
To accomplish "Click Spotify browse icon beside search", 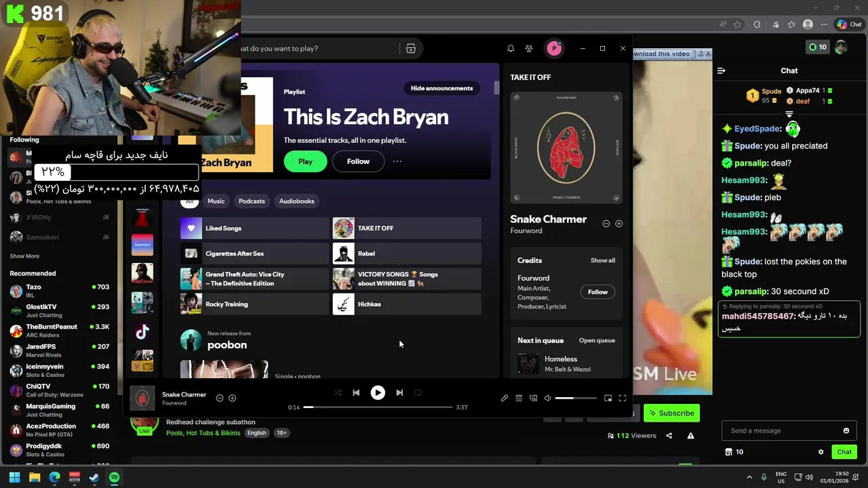I will coord(411,48).
